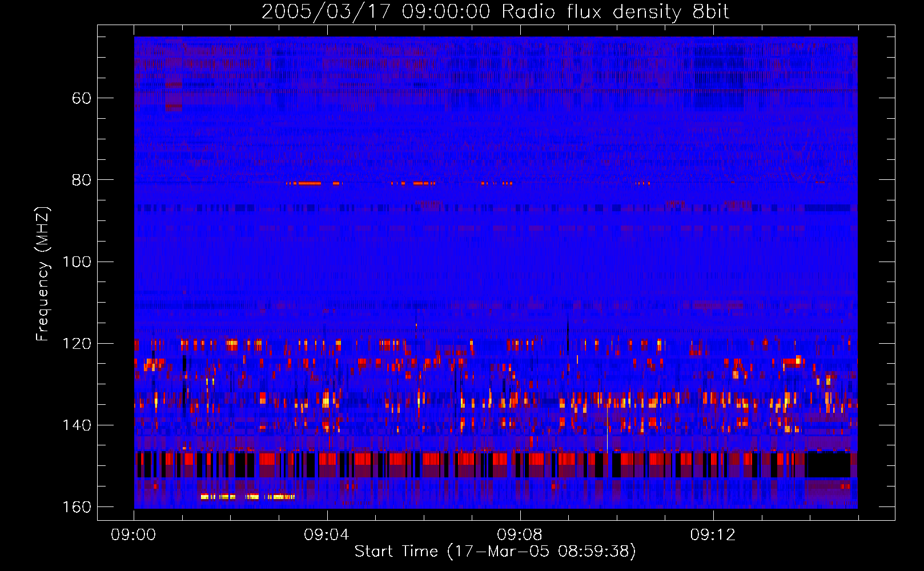Image resolution: width=924 pixels, height=571 pixels.
Task: Click the '120' frequency tick label
Action: point(77,343)
